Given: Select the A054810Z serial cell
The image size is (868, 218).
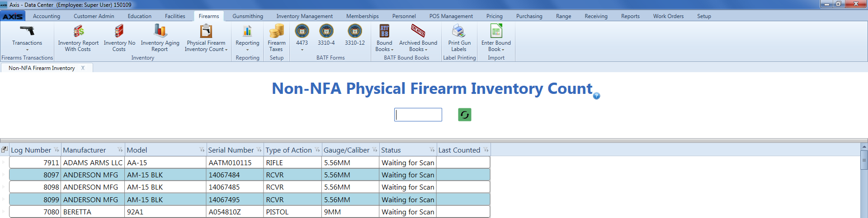Looking at the screenshot, I should point(235,212).
